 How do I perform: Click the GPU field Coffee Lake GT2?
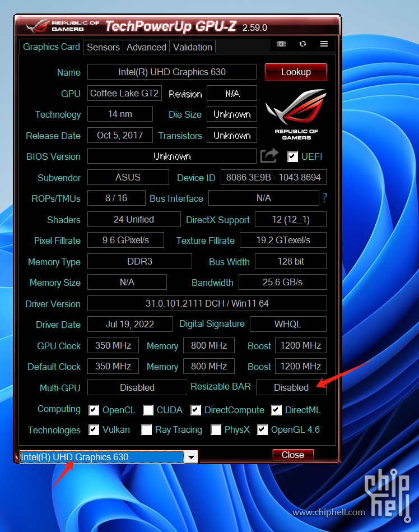[x=124, y=93]
